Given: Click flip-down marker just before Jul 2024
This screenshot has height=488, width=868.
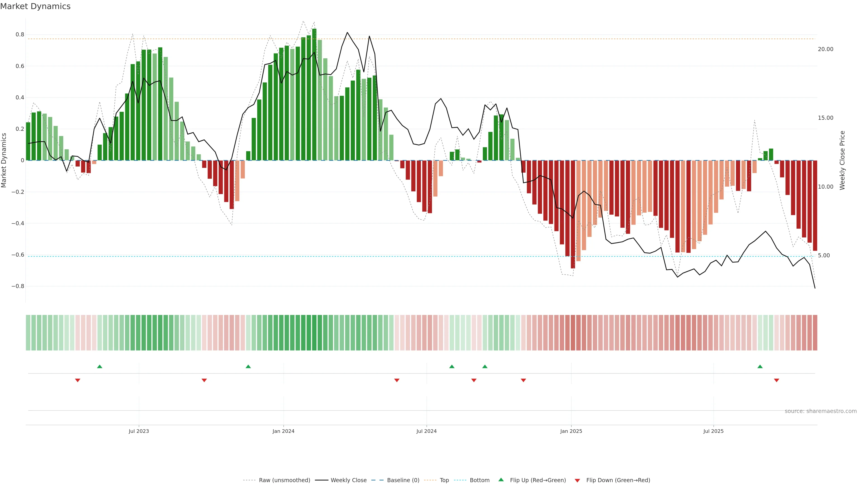Looking at the screenshot, I should coord(397,380).
